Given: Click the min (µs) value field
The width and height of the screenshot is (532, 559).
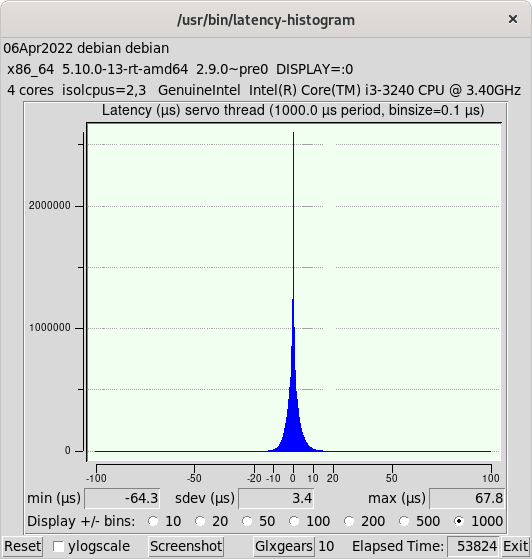Looking at the screenshot, I should coord(122,498).
